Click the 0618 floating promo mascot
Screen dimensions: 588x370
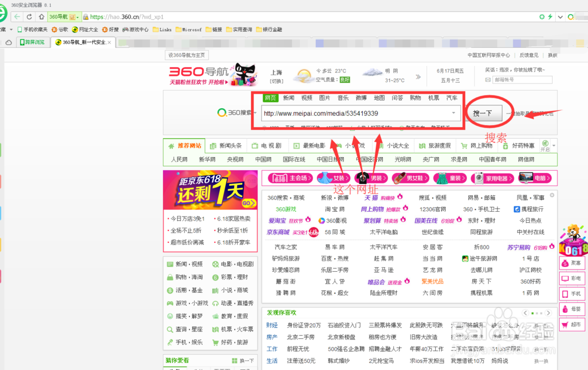[572, 241]
